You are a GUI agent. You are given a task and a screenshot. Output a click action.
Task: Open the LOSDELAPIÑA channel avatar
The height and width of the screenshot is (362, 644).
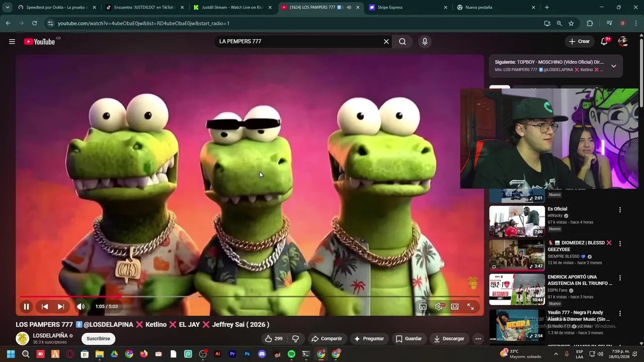pyautogui.click(x=22, y=339)
